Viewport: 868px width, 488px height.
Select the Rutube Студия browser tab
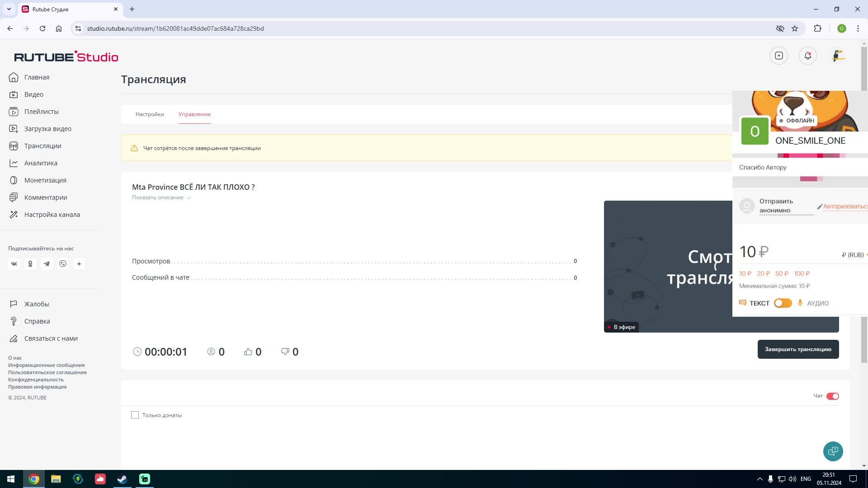point(70,9)
